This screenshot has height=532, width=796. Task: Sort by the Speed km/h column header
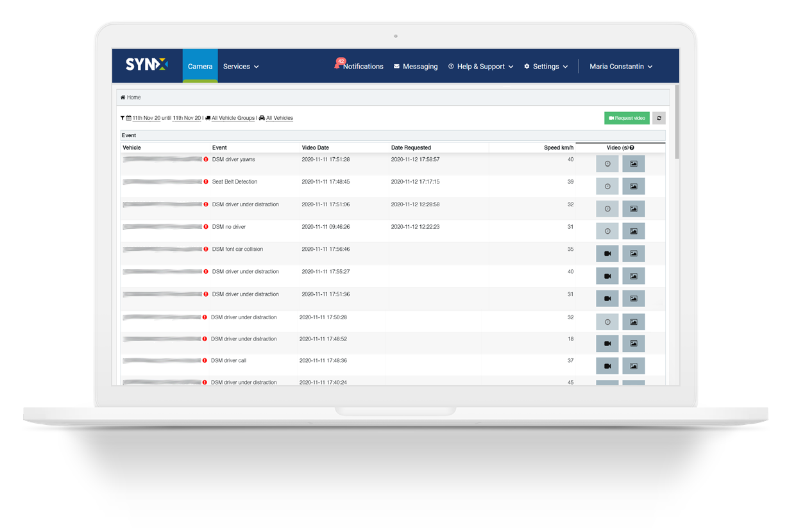[x=558, y=147]
